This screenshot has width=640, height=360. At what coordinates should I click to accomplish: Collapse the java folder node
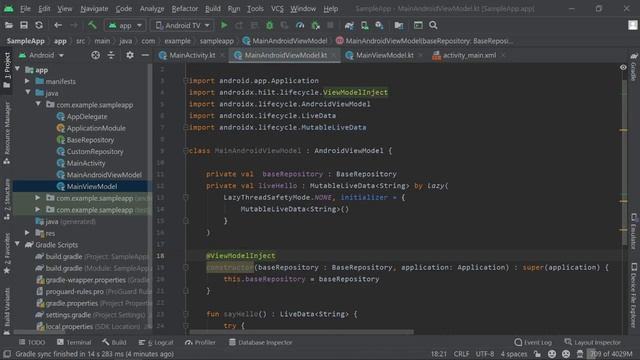click(28, 93)
